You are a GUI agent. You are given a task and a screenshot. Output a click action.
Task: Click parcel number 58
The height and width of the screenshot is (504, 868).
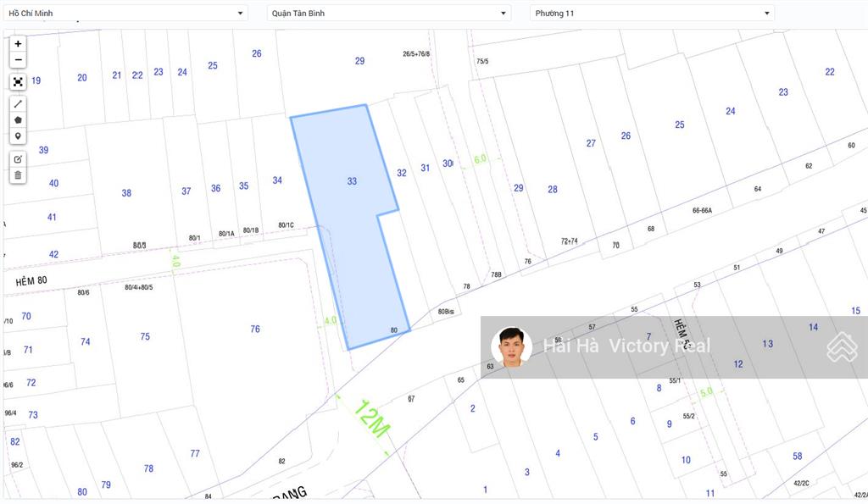pyautogui.click(x=797, y=457)
